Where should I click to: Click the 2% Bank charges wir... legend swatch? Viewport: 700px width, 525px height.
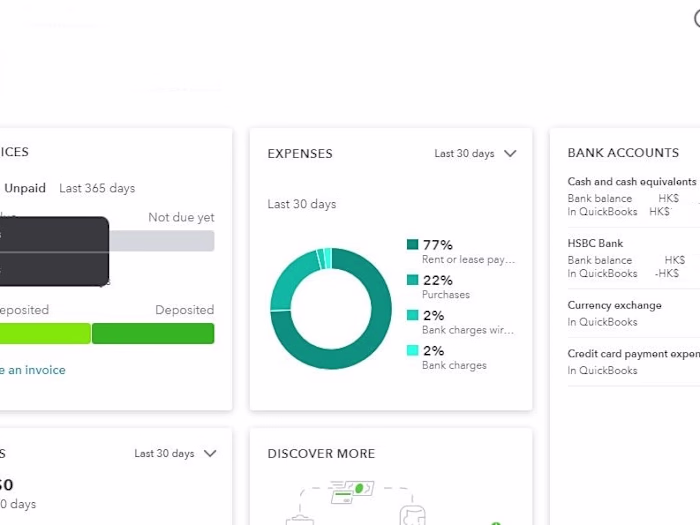click(x=412, y=315)
